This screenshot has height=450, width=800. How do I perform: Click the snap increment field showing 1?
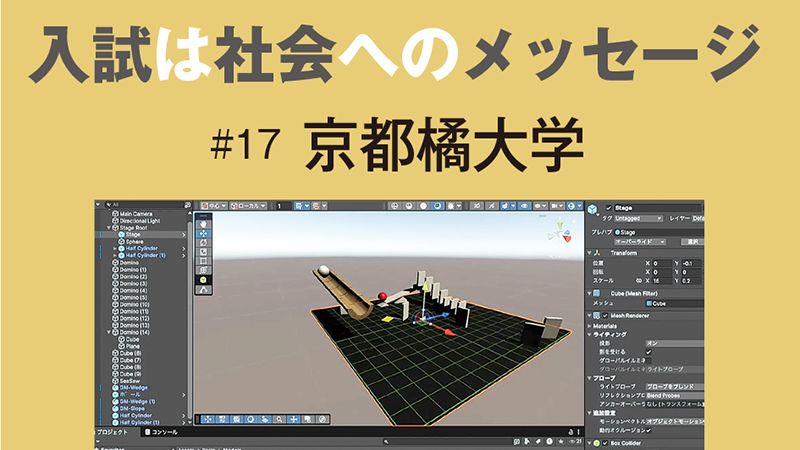[x=284, y=206]
